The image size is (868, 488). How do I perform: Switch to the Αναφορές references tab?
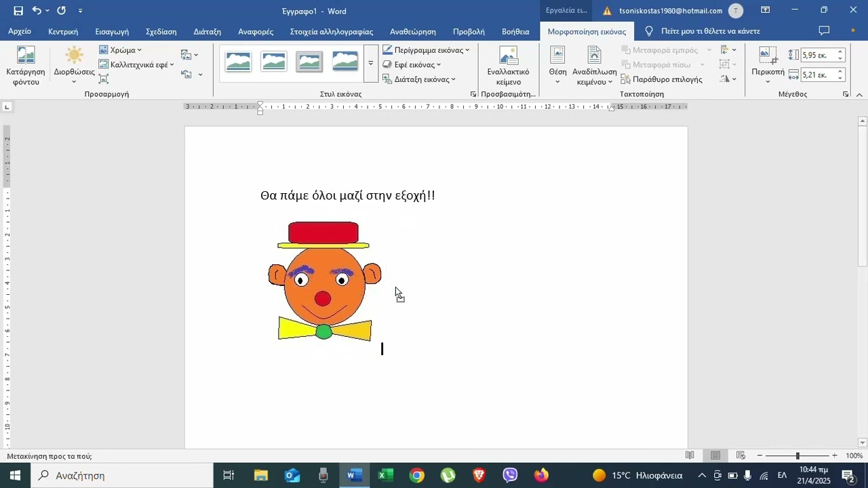point(256,31)
